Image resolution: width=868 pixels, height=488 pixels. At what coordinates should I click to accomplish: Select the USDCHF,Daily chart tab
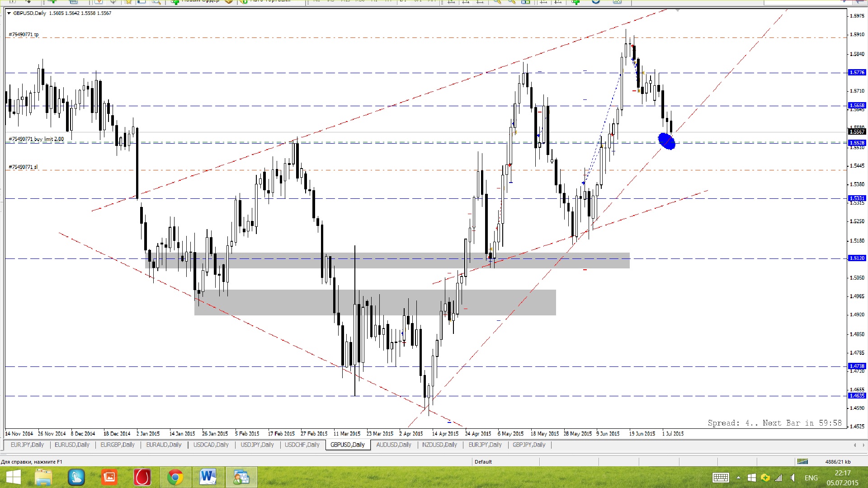[x=302, y=445]
